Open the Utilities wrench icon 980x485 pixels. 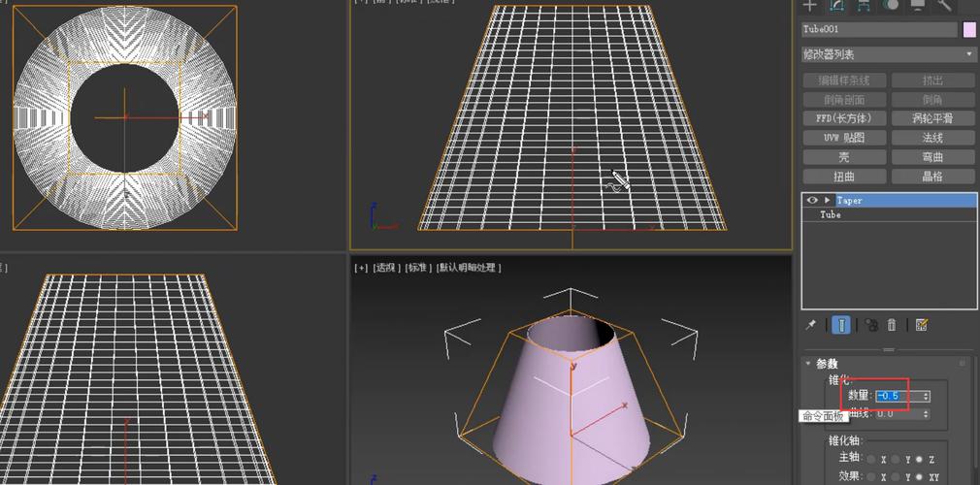pyautogui.click(x=944, y=5)
